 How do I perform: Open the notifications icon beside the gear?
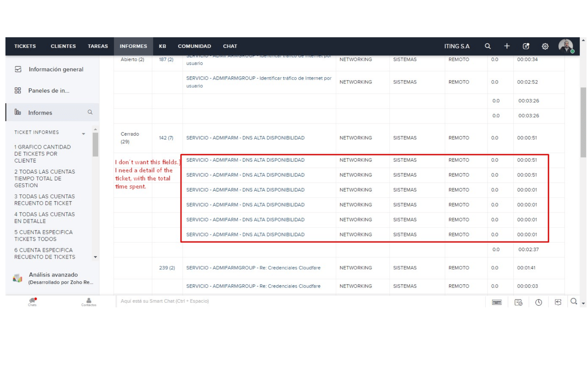tap(526, 46)
